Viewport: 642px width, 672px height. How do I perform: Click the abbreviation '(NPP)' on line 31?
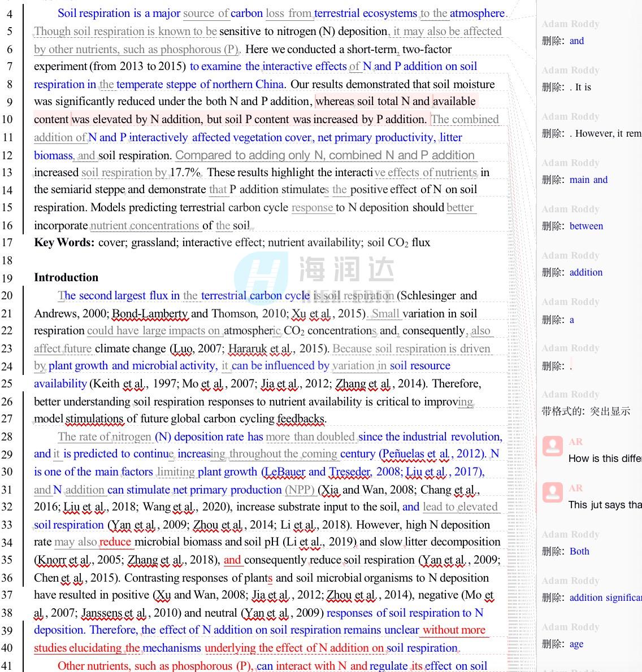coord(300,490)
